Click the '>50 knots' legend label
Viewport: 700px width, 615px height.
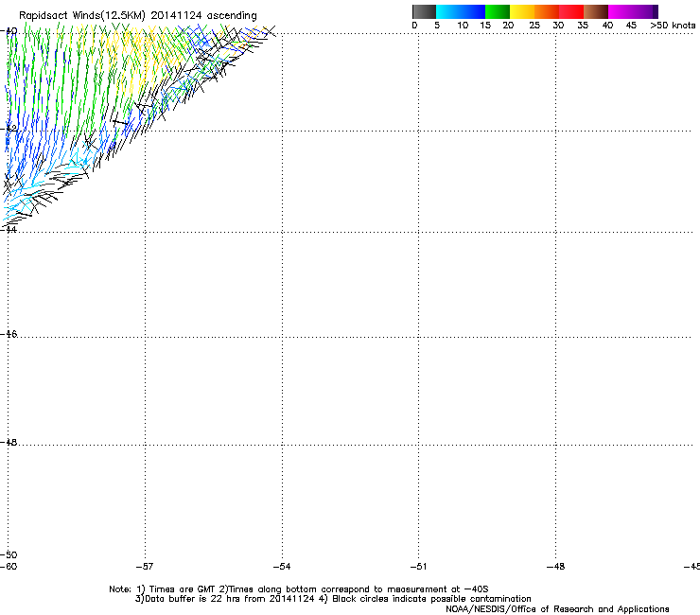point(673,26)
